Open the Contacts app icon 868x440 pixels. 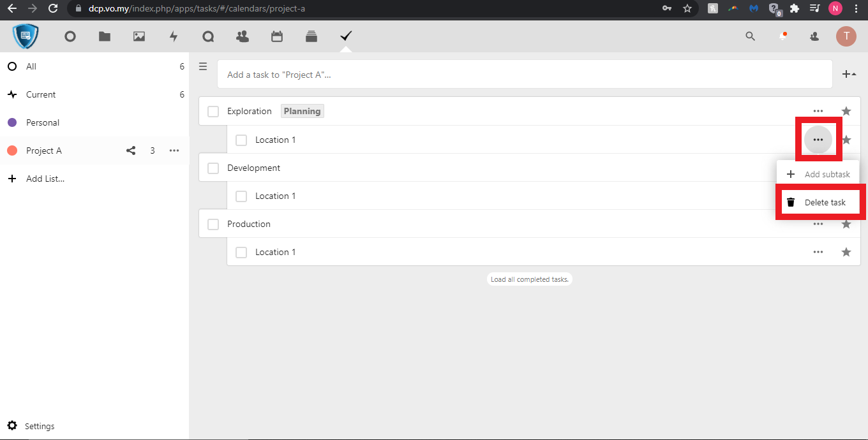tap(243, 37)
